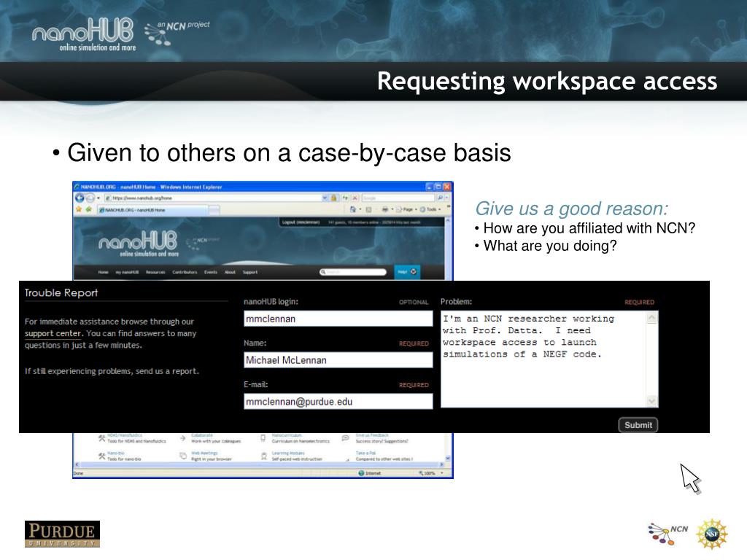Open the Events nav item

211,273
